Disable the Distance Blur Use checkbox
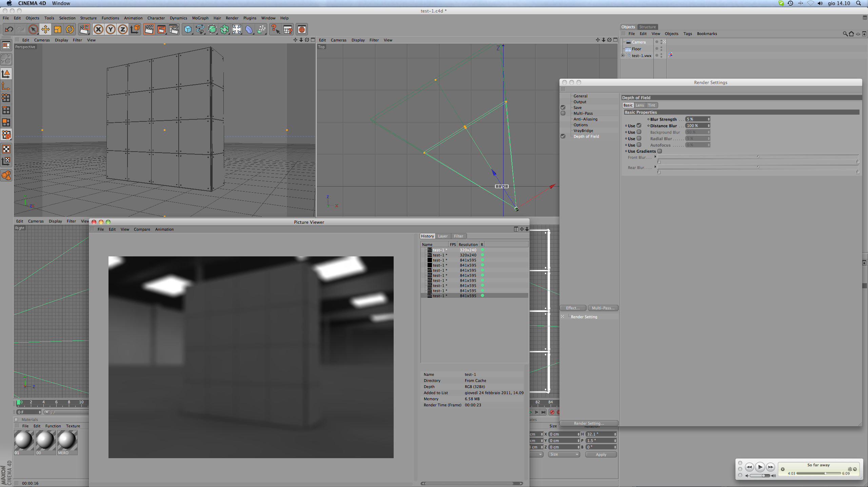 pyautogui.click(x=639, y=125)
